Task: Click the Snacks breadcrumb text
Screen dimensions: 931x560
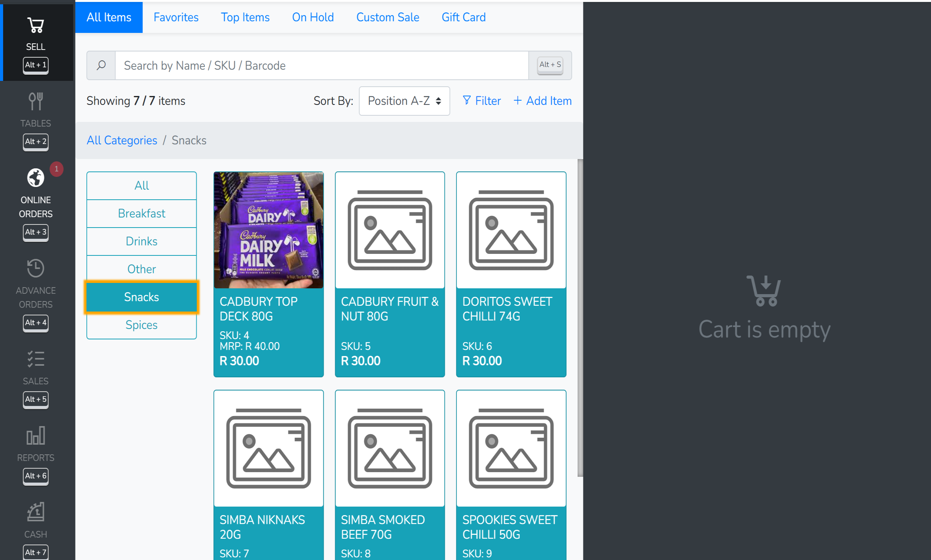Action: 189,140
